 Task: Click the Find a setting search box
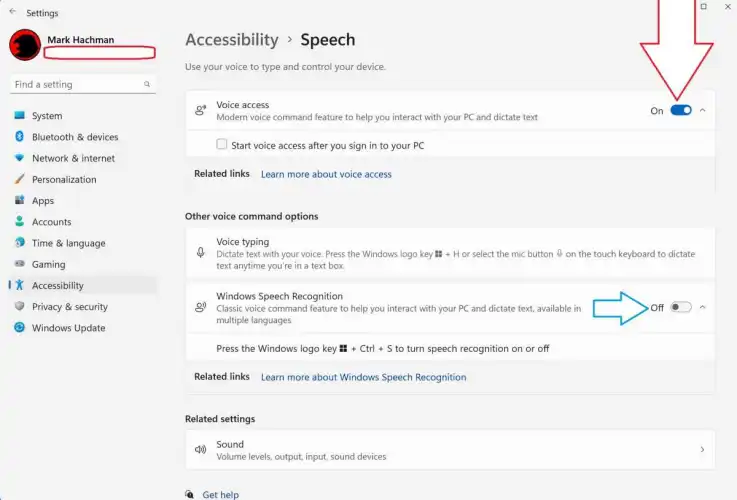(78, 85)
